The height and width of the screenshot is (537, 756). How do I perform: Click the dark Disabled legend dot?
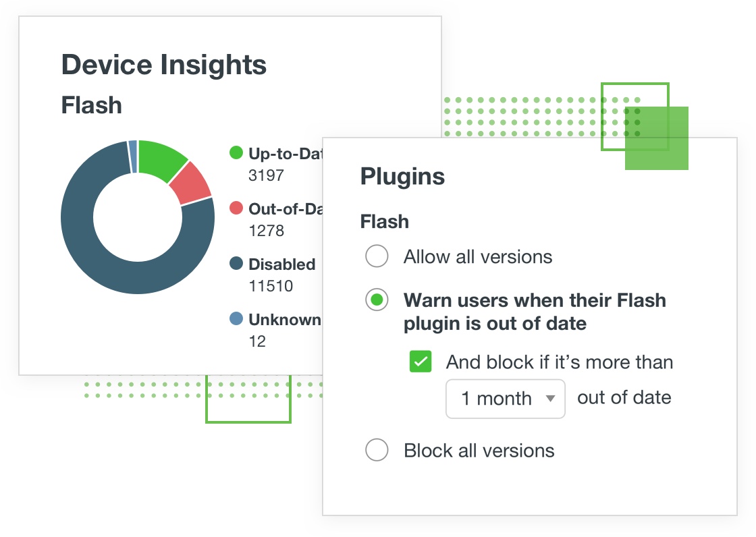pyautogui.click(x=236, y=264)
